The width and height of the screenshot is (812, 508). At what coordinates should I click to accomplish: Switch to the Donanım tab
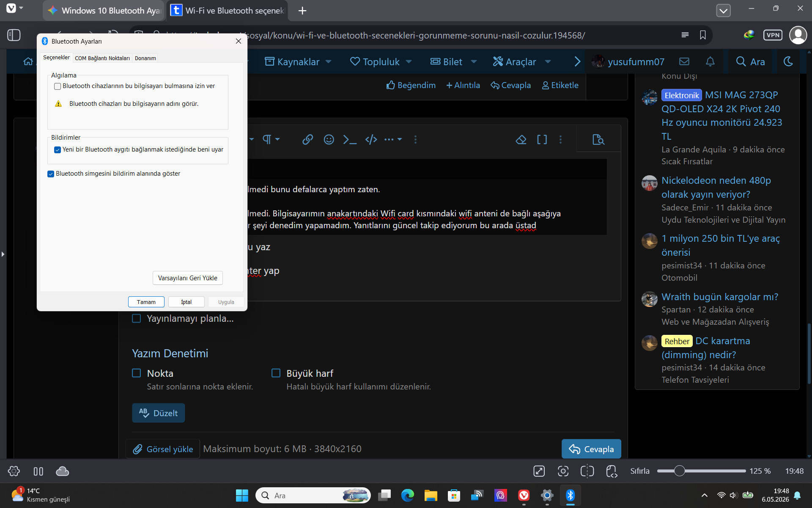[x=145, y=58]
